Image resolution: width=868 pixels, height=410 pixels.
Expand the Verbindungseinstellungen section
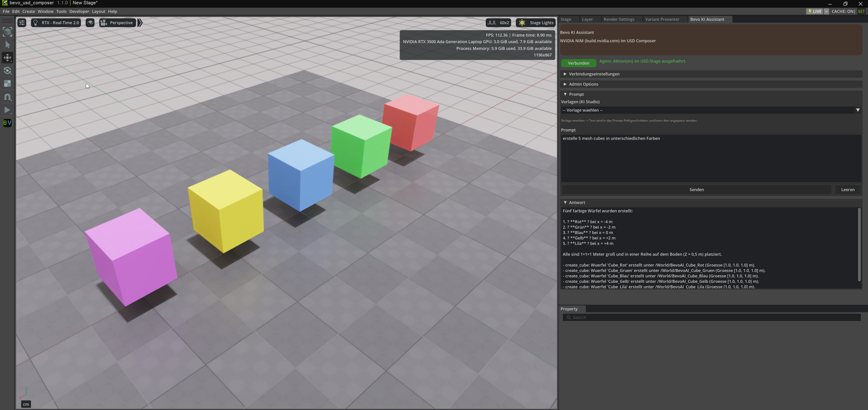coord(711,74)
